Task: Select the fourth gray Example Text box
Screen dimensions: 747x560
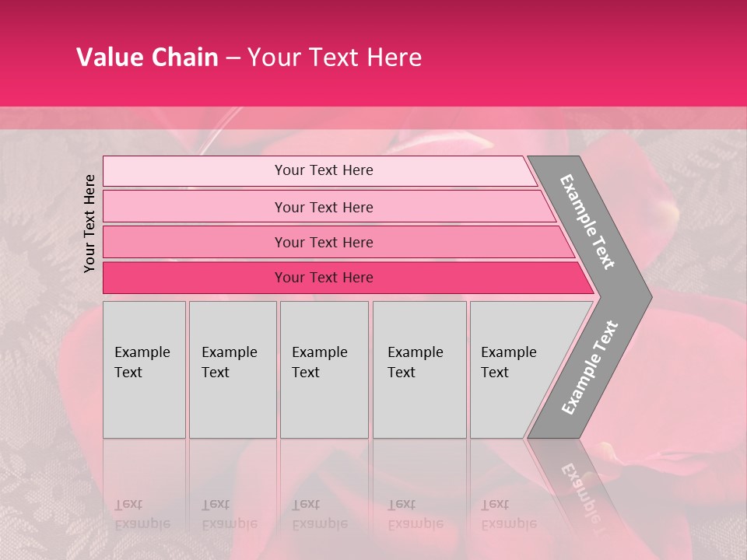Action: pyautogui.click(x=419, y=369)
